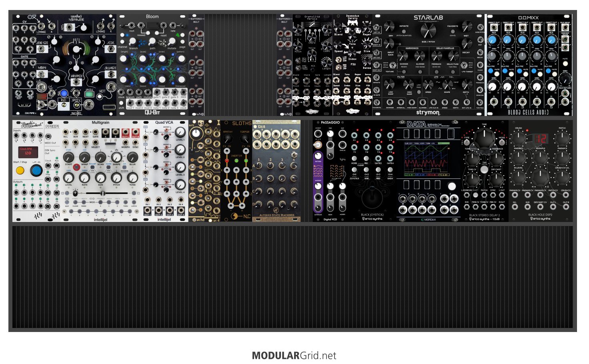Click the red 12 display on Black Hole DSP2

click(x=541, y=139)
